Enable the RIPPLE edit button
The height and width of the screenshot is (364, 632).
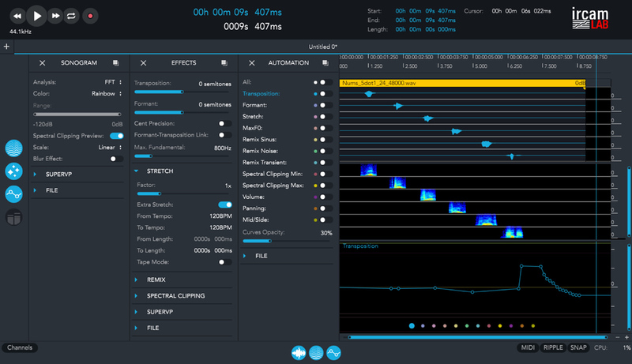553,347
